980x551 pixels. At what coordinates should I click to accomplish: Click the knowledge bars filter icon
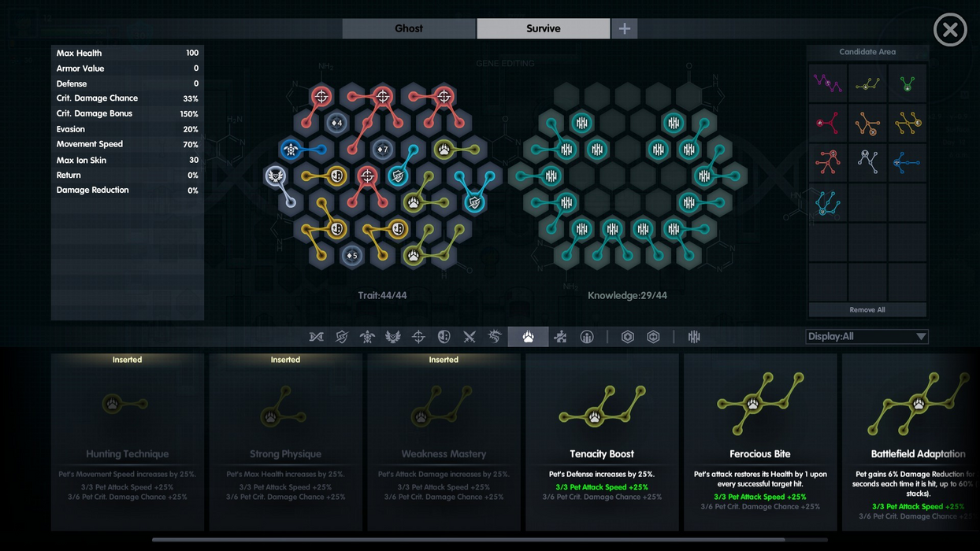click(x=694, y=337)
